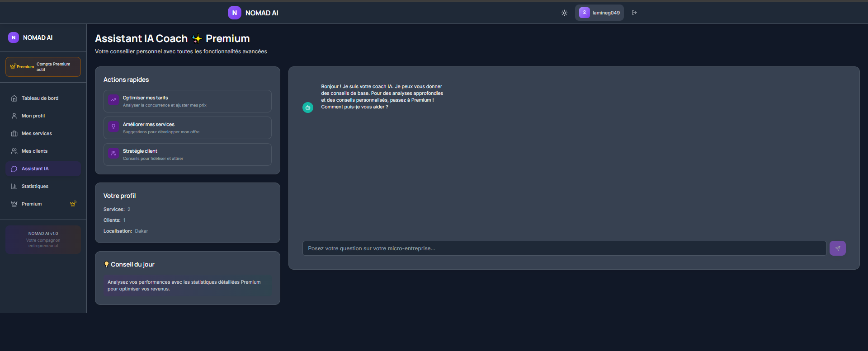This screenshot has height=351, width=868.
Task: Choose Améliorer mes services quick action
Action: (x=187, y=128)
